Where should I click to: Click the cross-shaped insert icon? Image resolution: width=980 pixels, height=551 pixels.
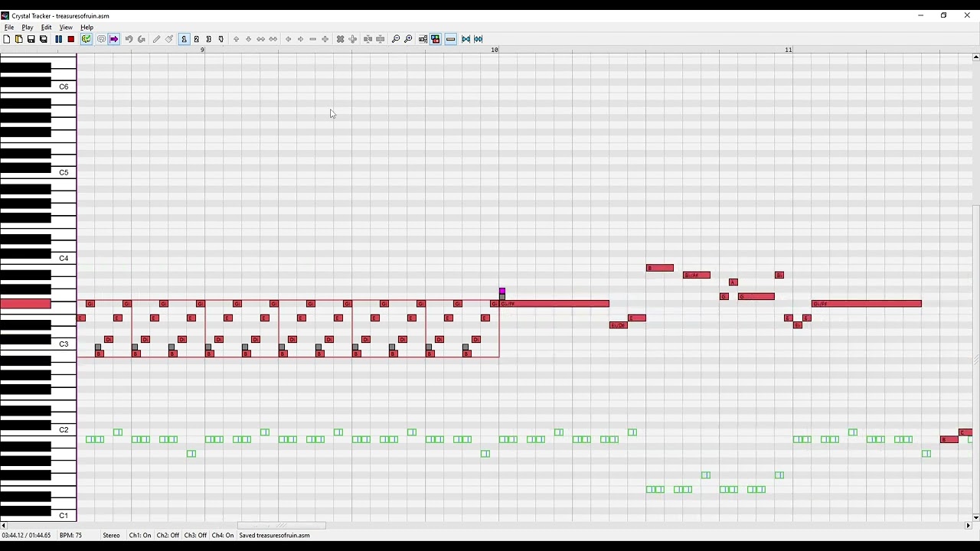pos(353,39)
